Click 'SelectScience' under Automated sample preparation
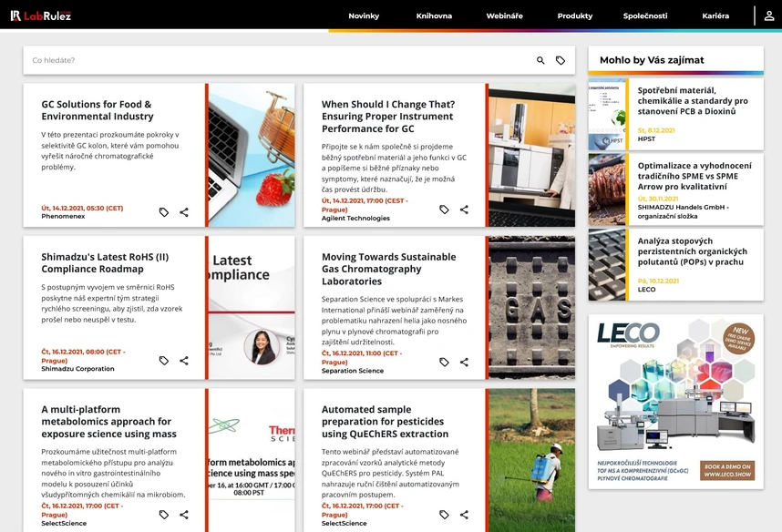Screen dimensions: 782x532 point(345,524)
